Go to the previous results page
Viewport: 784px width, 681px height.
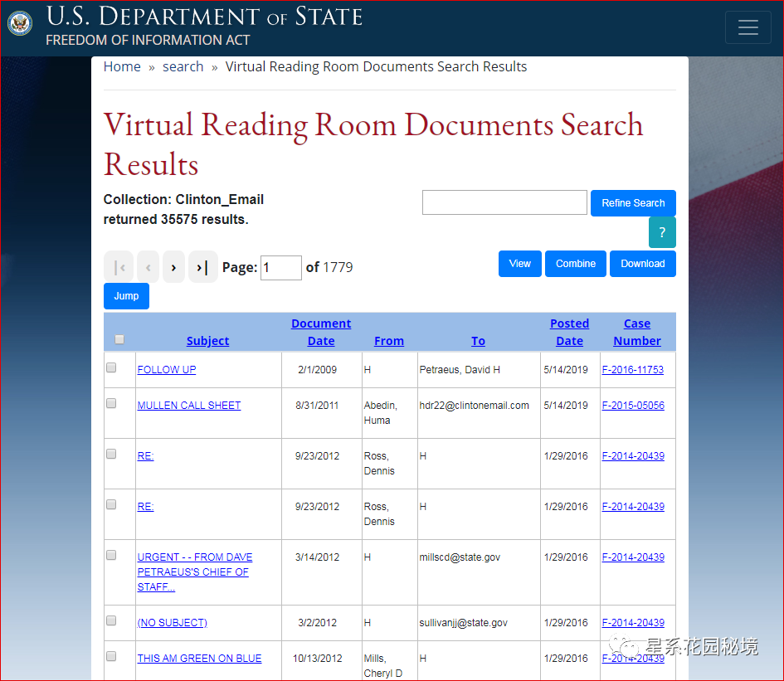[x=148, y=267]
